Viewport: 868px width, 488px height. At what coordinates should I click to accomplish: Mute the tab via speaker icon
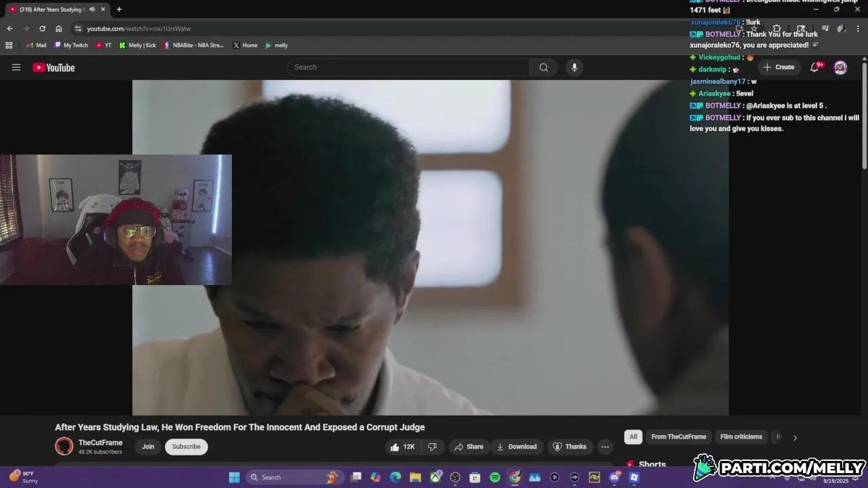[x=92, y=9]
